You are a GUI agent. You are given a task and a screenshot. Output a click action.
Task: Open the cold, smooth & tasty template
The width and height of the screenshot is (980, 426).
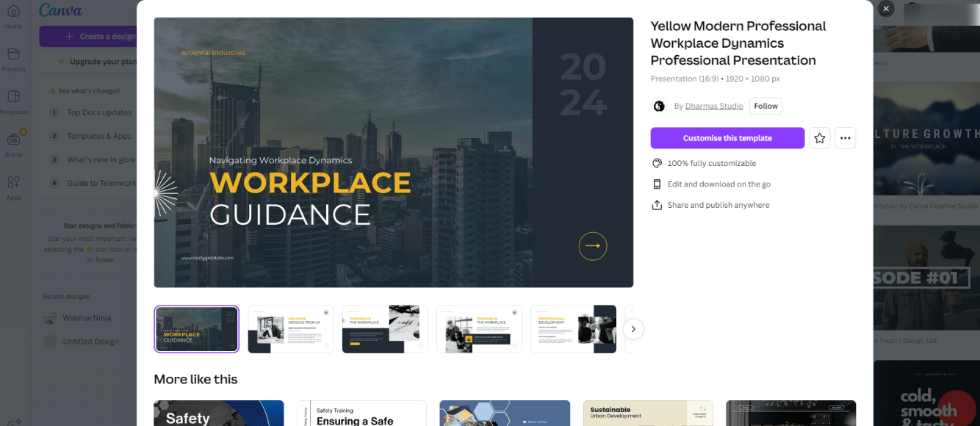[x=926, y=394]
